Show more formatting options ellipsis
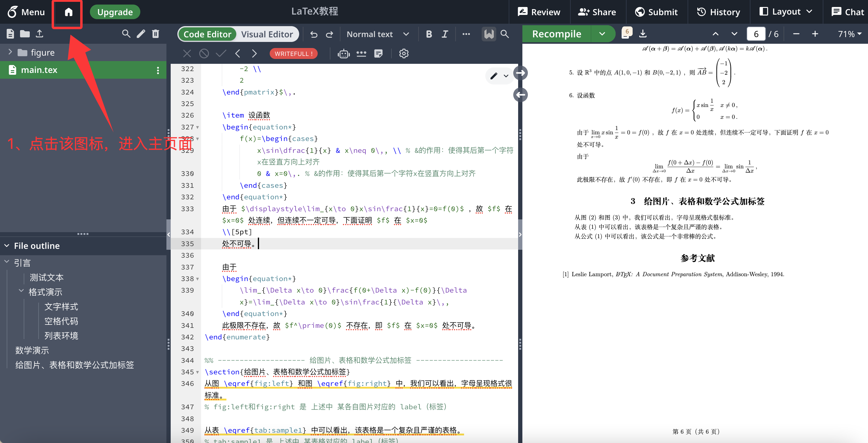This screenshot has height=443, width=868. click(466, 34)
